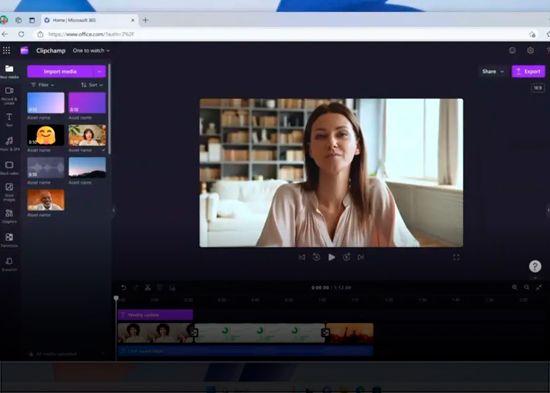Viewport: 550px width, 393px height.
Task: Open the One to watch project title menu
Action: pyautogui.click(x=91, y=51)
